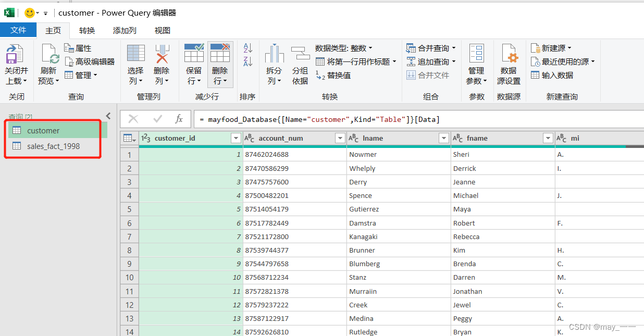This screenshot has width=644, height=336.
Task: Sort descending with the Z-A icon
Action: click(x=248, y=61)
